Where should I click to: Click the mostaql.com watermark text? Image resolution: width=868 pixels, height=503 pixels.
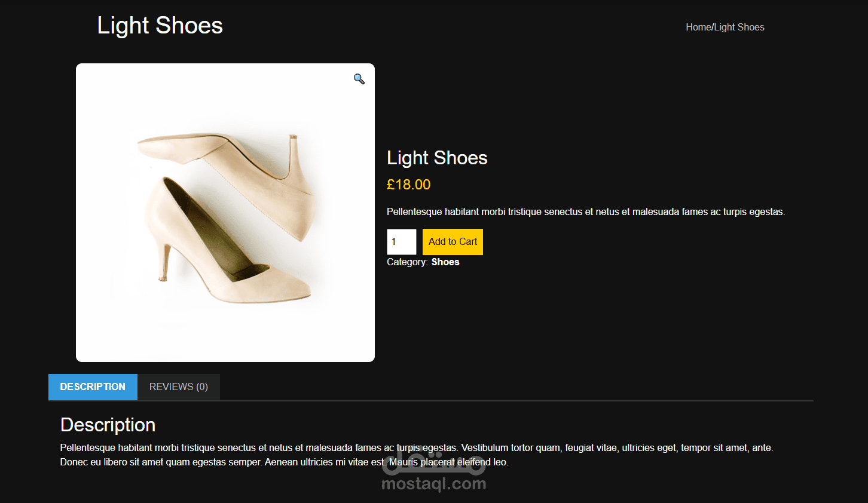pos(433,484)
